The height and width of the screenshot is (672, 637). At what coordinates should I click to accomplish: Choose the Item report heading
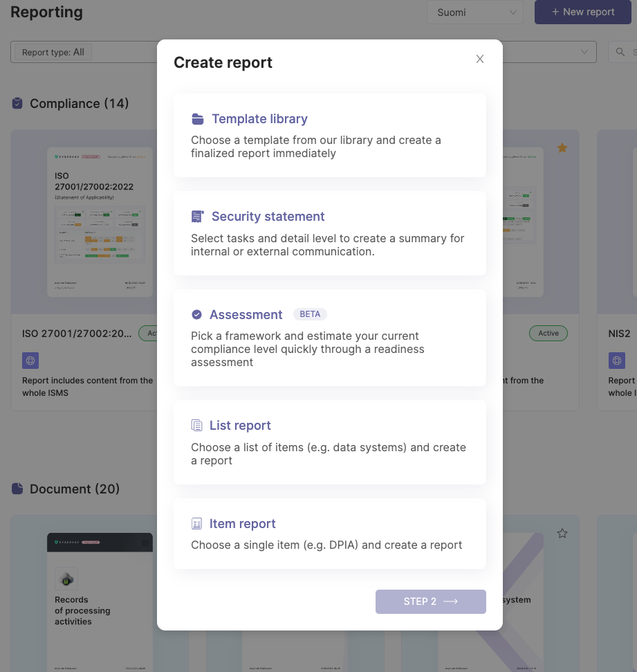[x=243, y=524]
